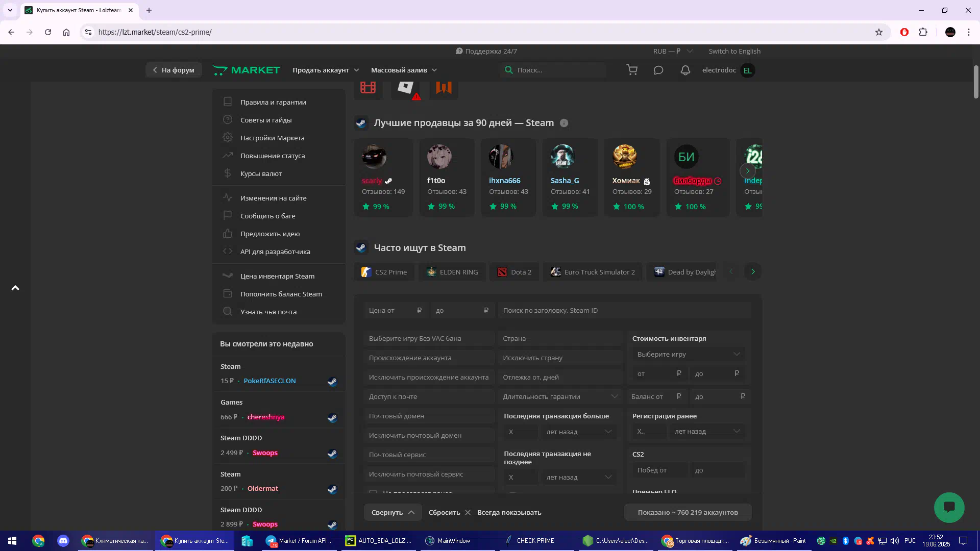Open Цена инвентаря Steam in sidebar

[279, 276]
